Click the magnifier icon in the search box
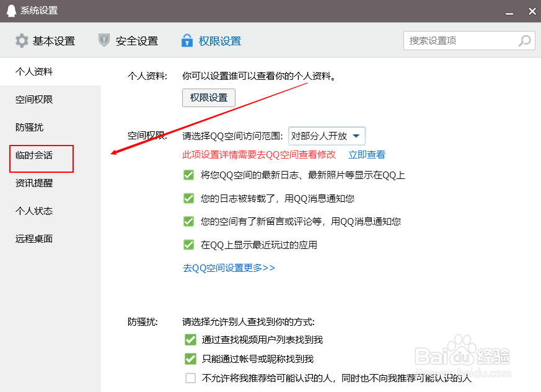Image resolution: width=541 pixels, height=392 pixels. [524, 40]
